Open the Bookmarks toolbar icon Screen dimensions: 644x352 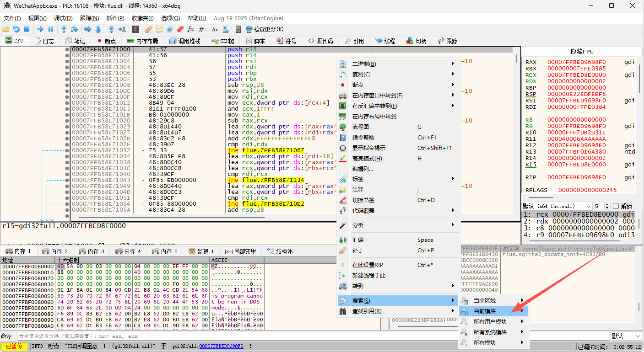(x=180, y=29)
